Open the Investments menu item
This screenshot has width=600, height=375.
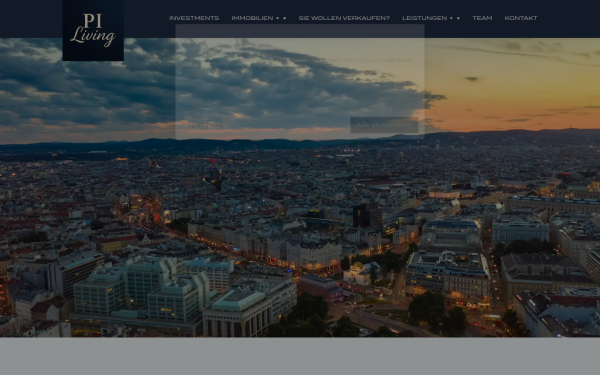(194, 18)
